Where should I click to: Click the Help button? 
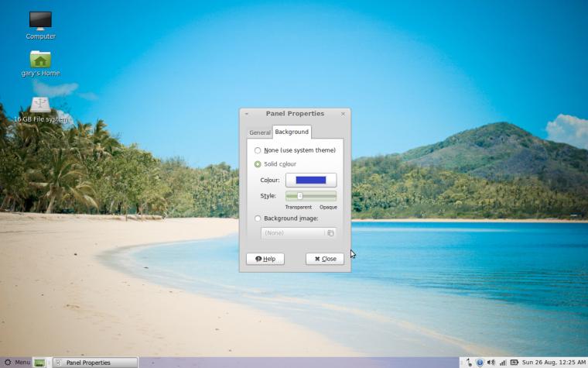tap(265, 259)
